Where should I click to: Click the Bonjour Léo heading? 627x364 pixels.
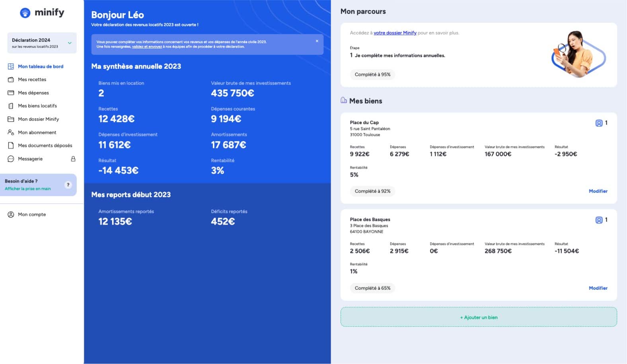click(117, 15)
